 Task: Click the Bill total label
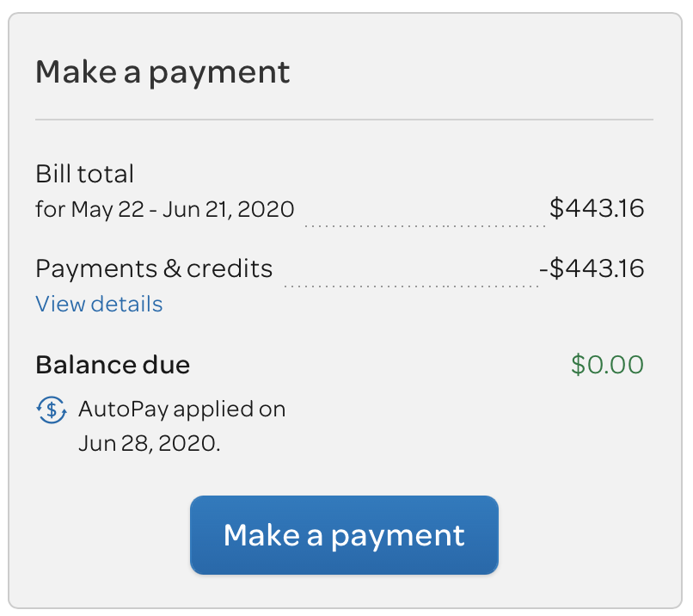coord(84,173)
